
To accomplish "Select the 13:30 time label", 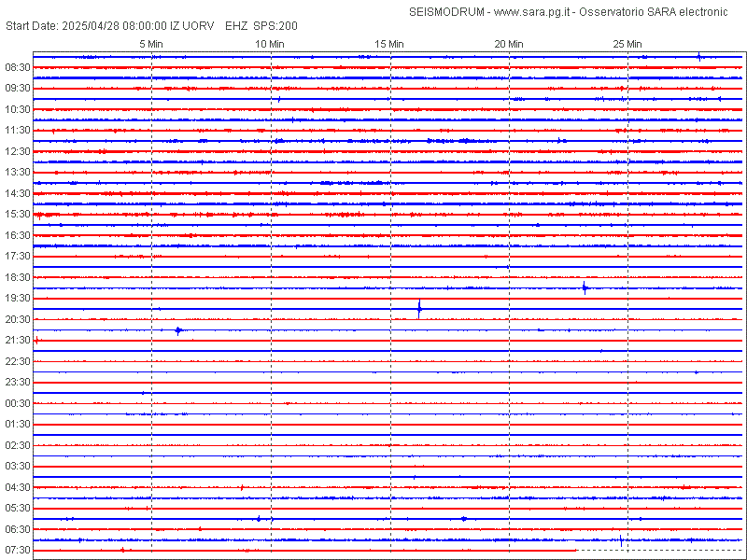I will coord(18,173).
